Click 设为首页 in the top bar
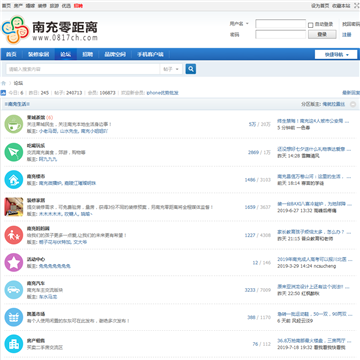 pyautogui.click(x=320, y=6)
